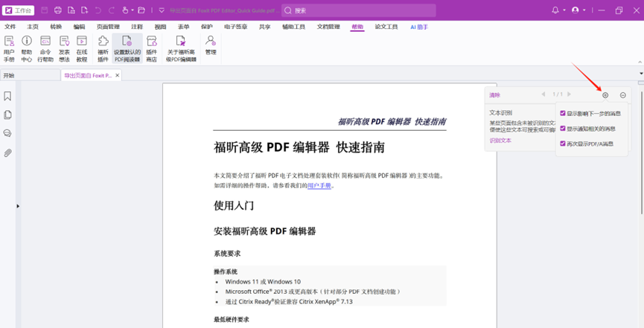Image resolution: width=644 pixels, height=328 pixels.
Task: Click the 工作台 workbench button
Action: (x=19, y=10)
